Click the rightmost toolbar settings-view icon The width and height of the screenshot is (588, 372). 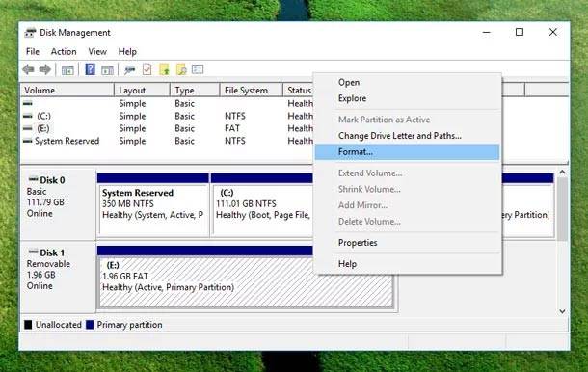click(198, 69)
